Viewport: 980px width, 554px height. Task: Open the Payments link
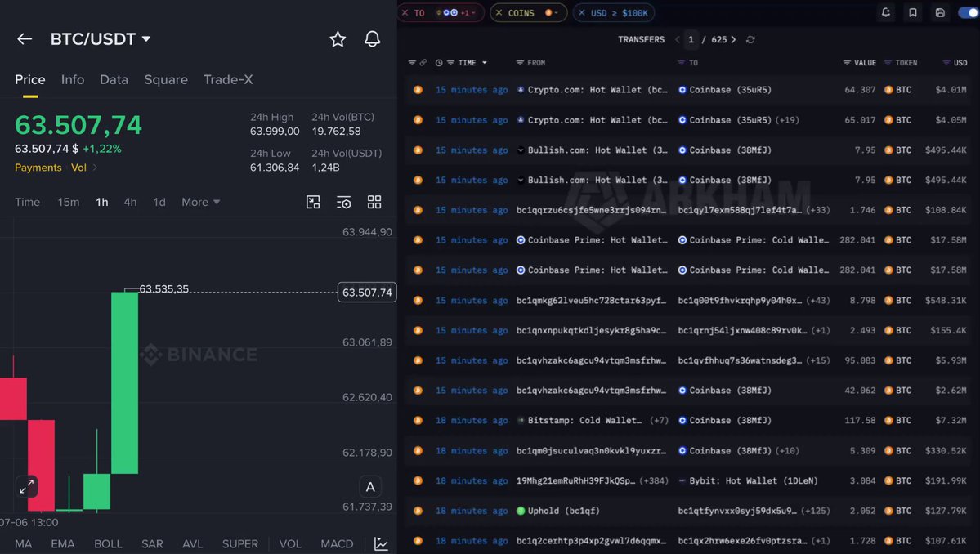[38, 168]
